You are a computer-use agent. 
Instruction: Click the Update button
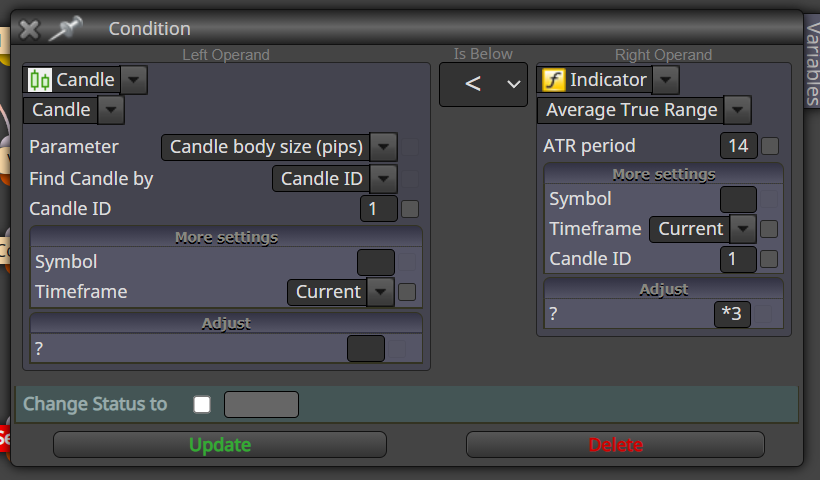(220, 444)
